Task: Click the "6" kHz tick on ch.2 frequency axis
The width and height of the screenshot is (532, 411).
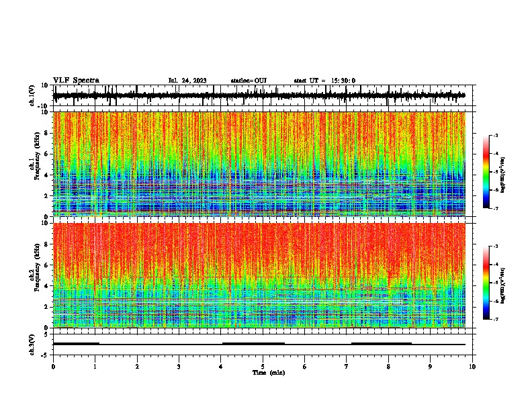Action: [46, 265]
